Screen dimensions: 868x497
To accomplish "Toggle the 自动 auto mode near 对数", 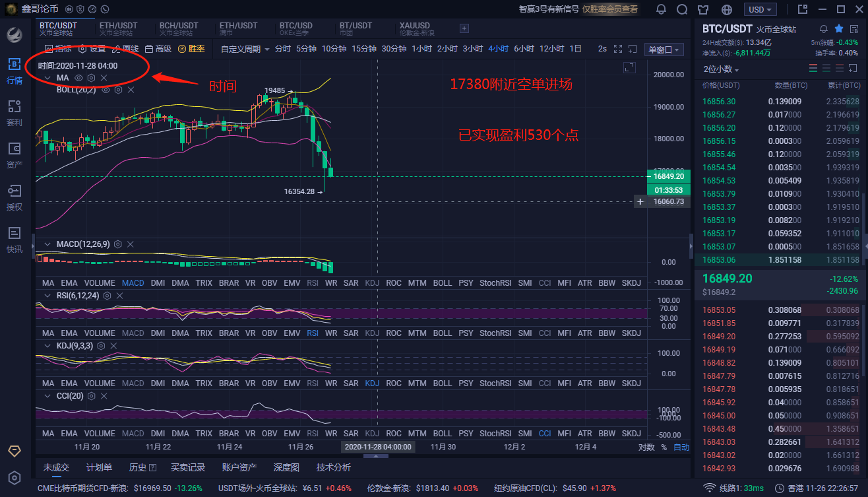I will [x=681, y=447].
